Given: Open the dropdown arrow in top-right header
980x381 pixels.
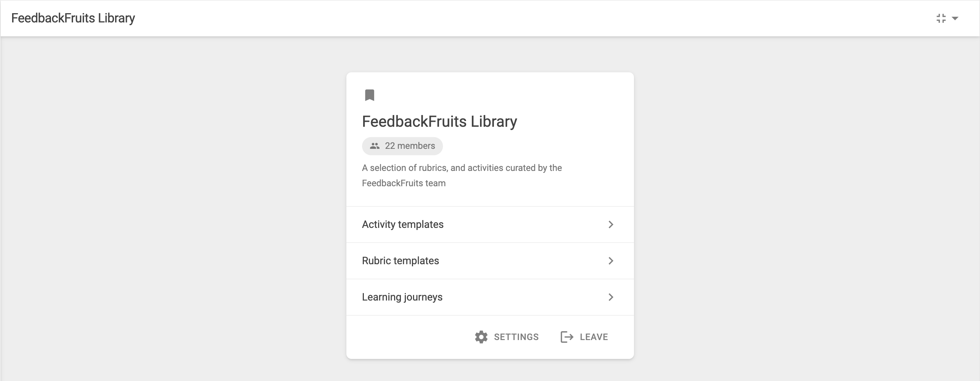Looking at the screenshot, I should 955,18.
